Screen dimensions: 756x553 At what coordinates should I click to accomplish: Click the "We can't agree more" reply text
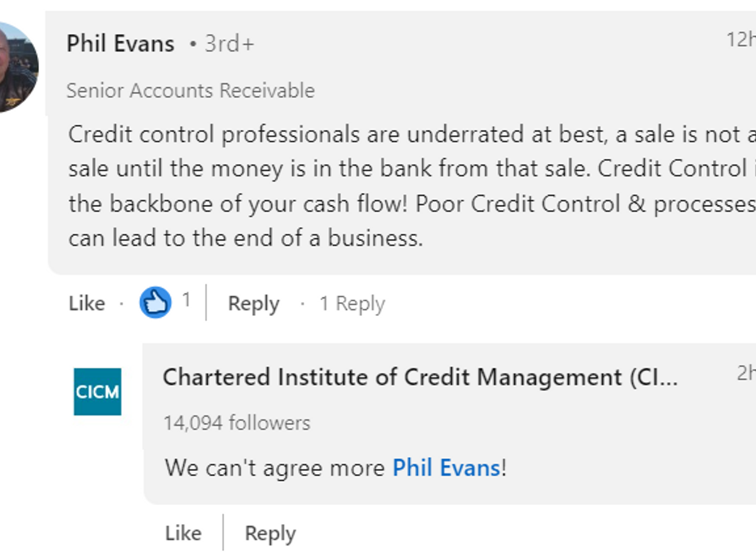pos(275,468)
